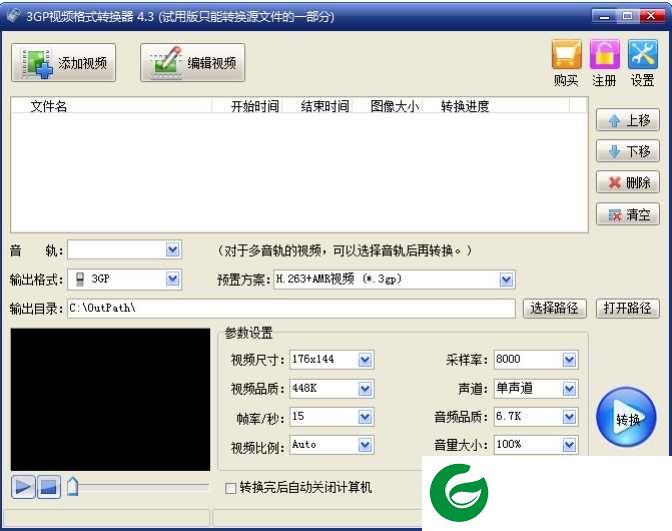Move item down with 下移 button
This screenshot has height=531, width=672.
pos(628,151)
